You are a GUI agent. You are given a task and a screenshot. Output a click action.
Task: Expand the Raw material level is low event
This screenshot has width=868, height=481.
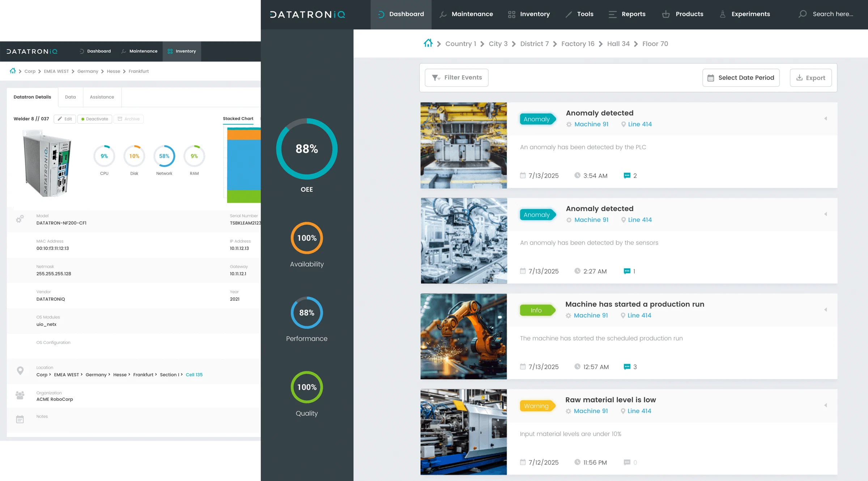[x=826, y=405]
